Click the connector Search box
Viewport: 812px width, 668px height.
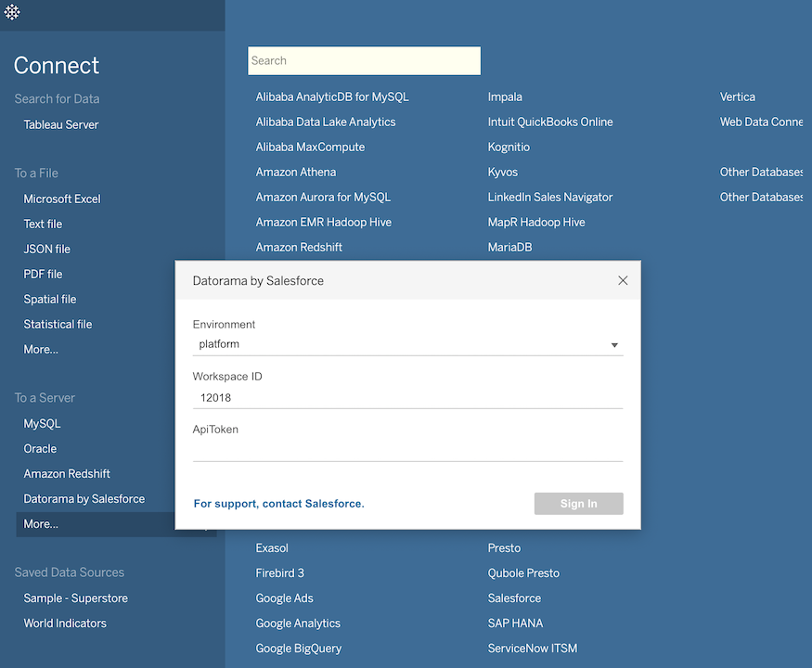(364, 60)
